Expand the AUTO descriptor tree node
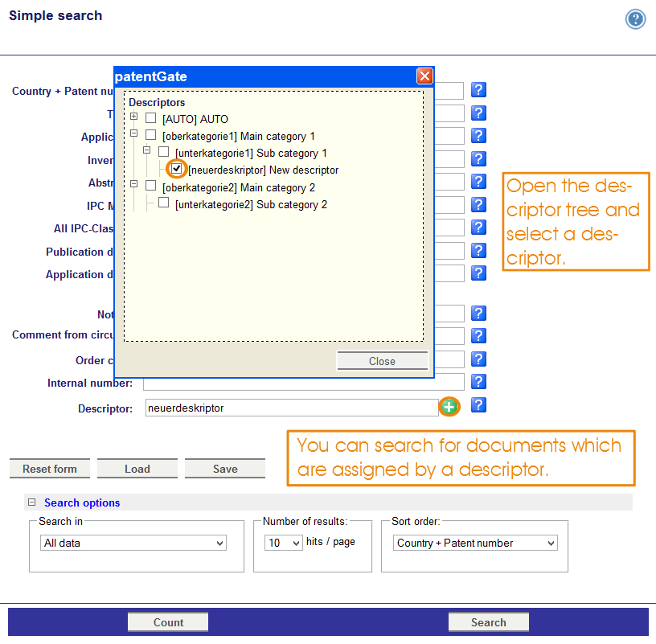 coord(134,117)
